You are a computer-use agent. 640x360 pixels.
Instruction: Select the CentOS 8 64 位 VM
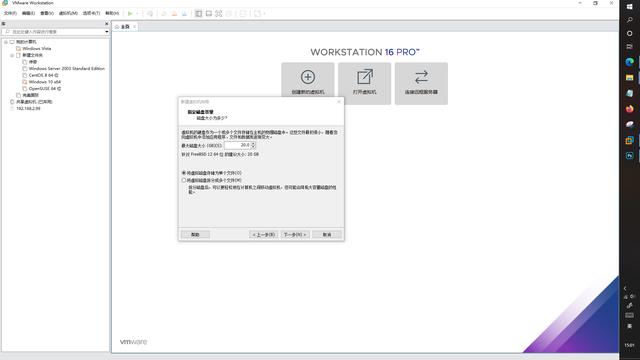pos(43,76)
